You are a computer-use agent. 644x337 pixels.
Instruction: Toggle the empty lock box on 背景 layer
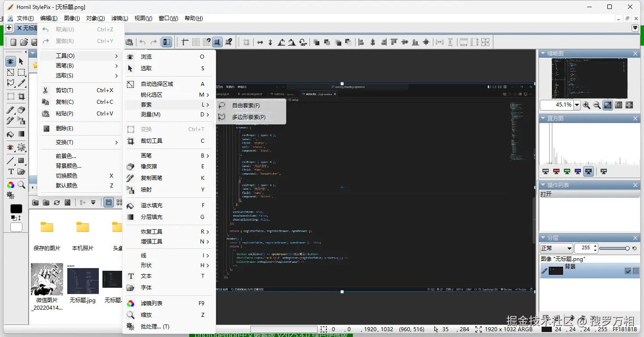point(636,271)
